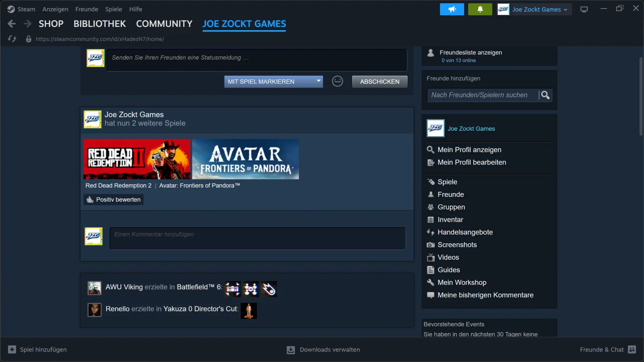
Task: Open Big Picture mode monitor icon
Action: tap(584, 9)
